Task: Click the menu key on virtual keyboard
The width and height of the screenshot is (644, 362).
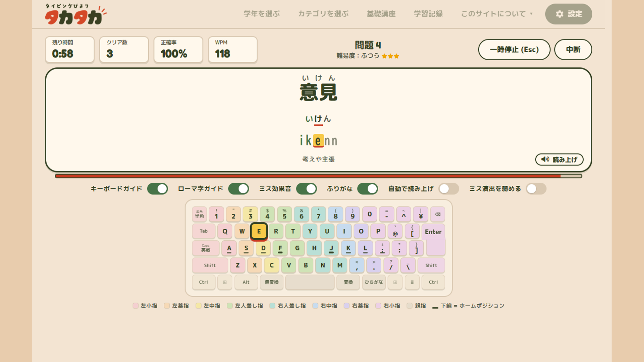Action: [412, 282]
